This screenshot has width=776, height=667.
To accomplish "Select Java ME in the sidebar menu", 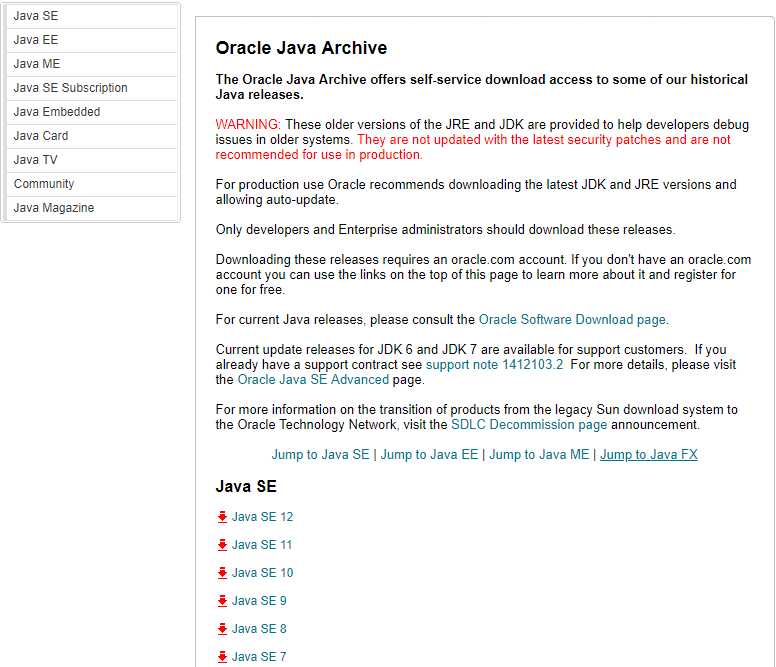I will pos(92,64).
